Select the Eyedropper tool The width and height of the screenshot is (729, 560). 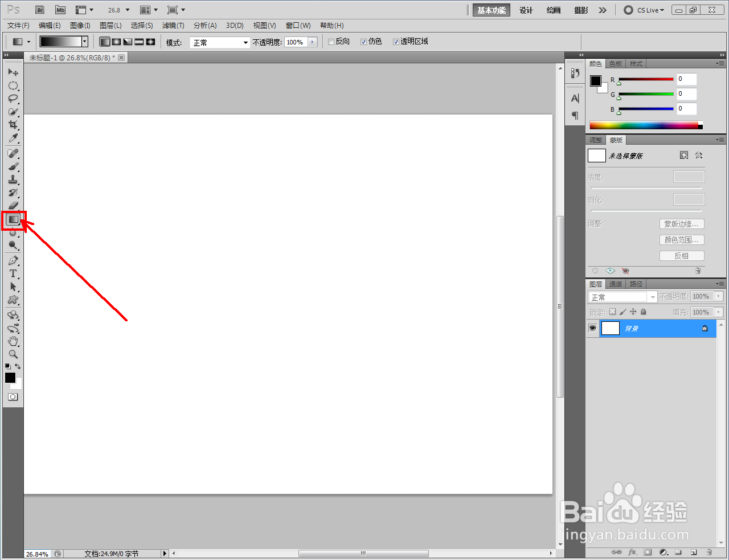(13, 138)
